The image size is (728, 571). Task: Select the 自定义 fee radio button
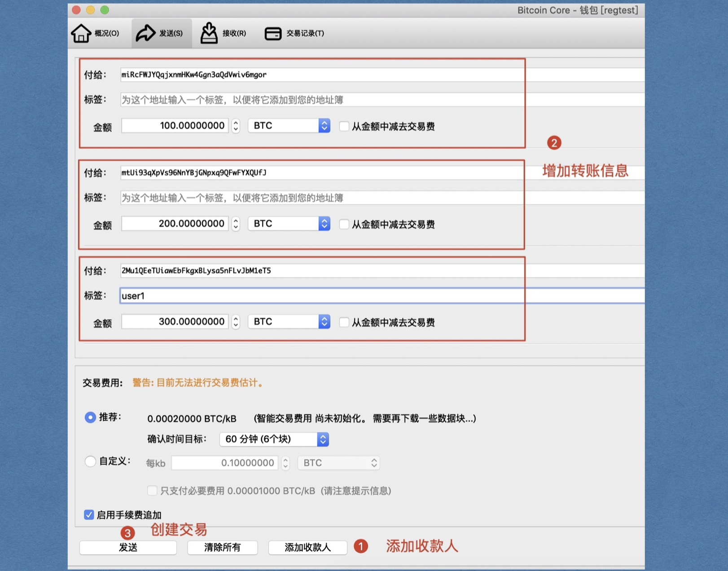[90, 461]
